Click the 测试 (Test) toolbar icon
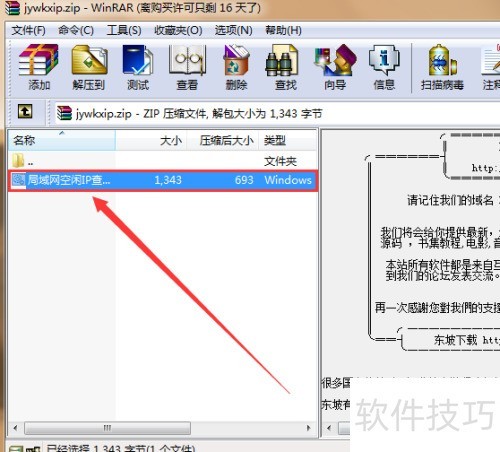500x452 pixels. click(x=138, y=60)
